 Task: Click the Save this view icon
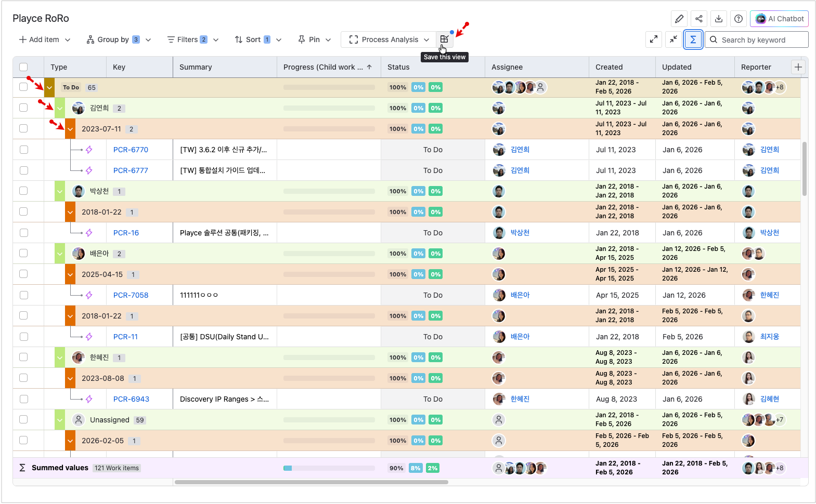pos(444,39)
